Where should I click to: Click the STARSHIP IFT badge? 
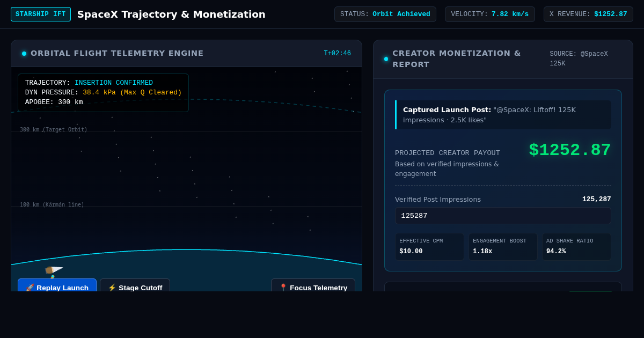pos(41,14)
